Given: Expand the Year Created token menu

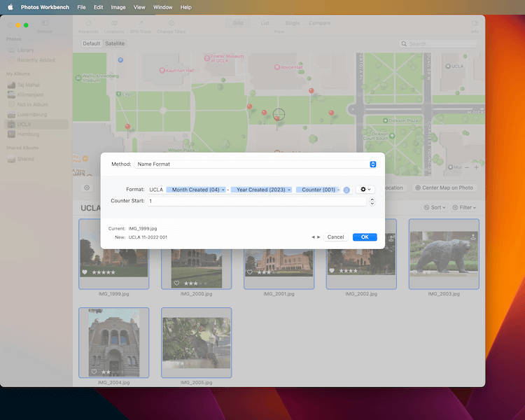Looking at the screenshot, I should click(289, 190).
